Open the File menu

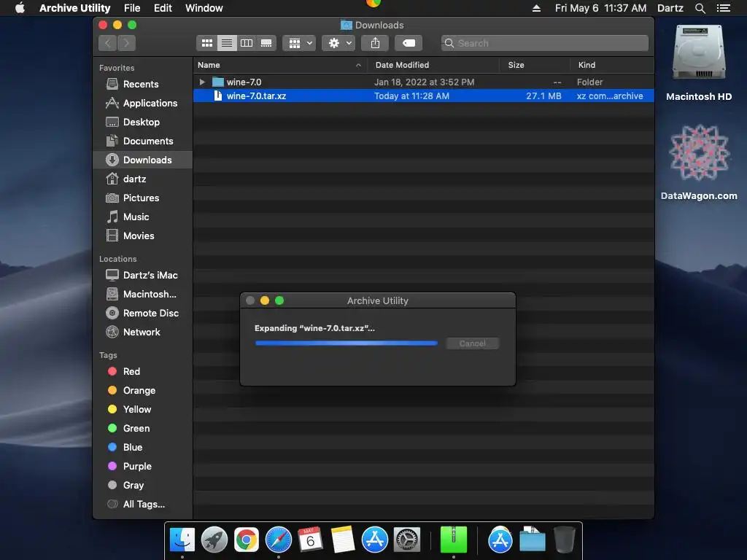click(x=132, y=8)
